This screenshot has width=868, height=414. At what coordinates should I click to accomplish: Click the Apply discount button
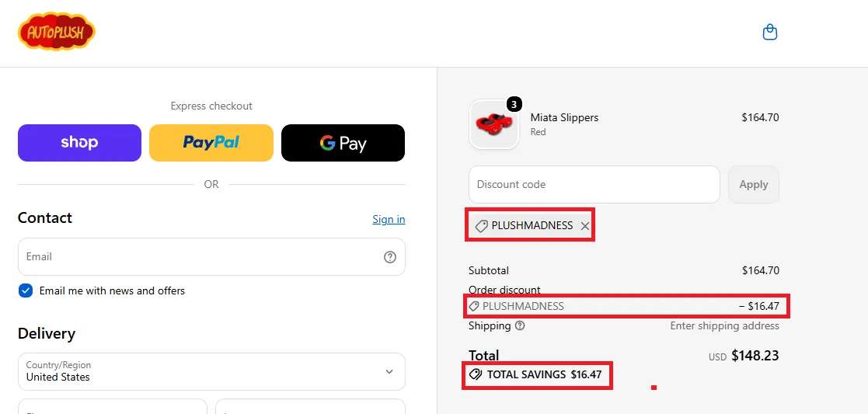(754, 184)
